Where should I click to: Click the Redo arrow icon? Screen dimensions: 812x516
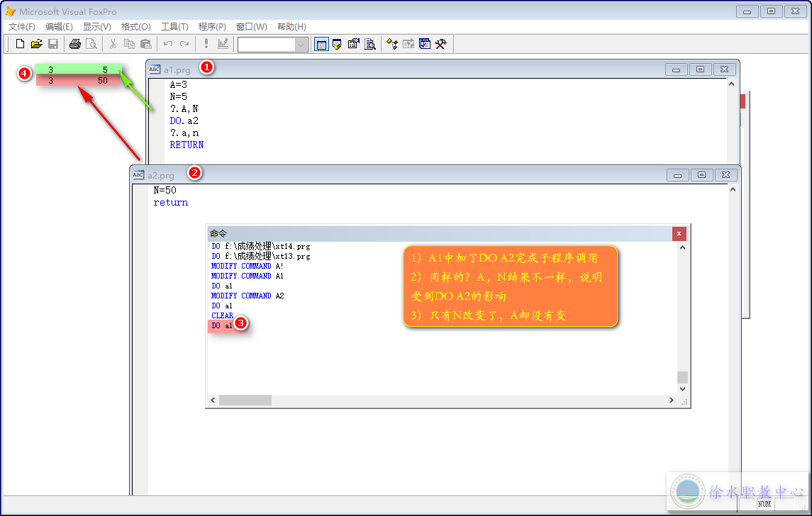click(x=184, y=44)
